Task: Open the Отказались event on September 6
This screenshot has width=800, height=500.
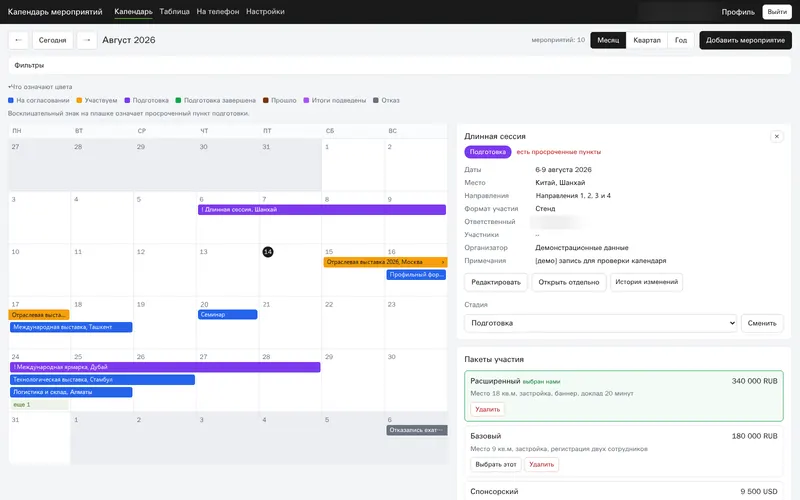Action: (x=416, y=430)
